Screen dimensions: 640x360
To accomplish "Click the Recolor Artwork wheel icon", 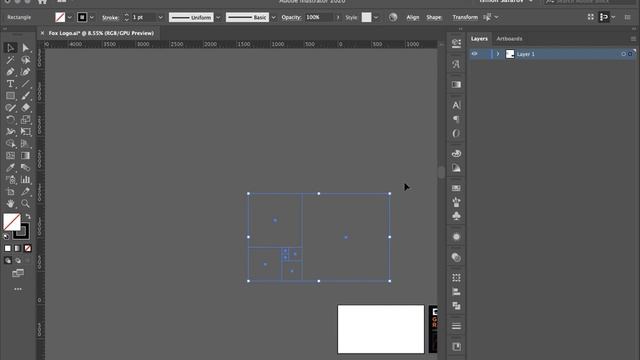I will [x=393, y=17].
